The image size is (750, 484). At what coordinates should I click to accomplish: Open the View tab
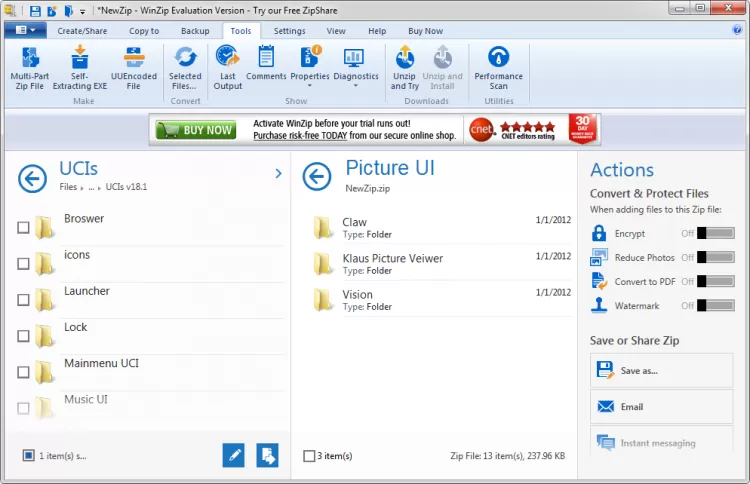pyautogui.click(x=336, y=31)
